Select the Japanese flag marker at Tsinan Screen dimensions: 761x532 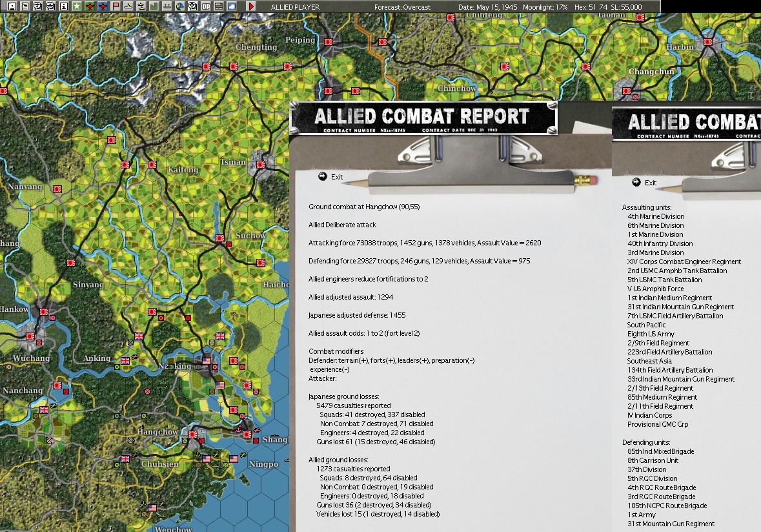pyautogui.click(x=261, y=165)
